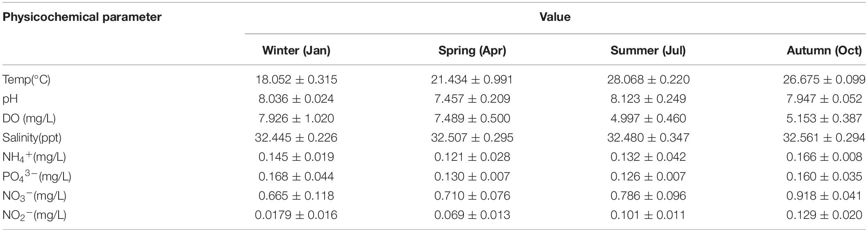
Task: Click the NH4+(mg/L) row label
Action: pyautogui.click(x=34, y=157)
